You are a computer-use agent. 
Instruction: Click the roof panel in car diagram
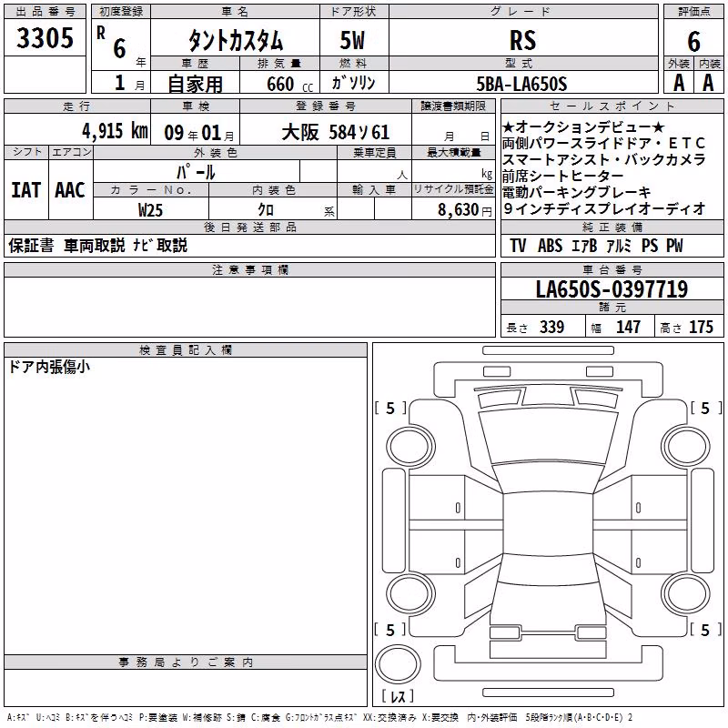[548, 524]
